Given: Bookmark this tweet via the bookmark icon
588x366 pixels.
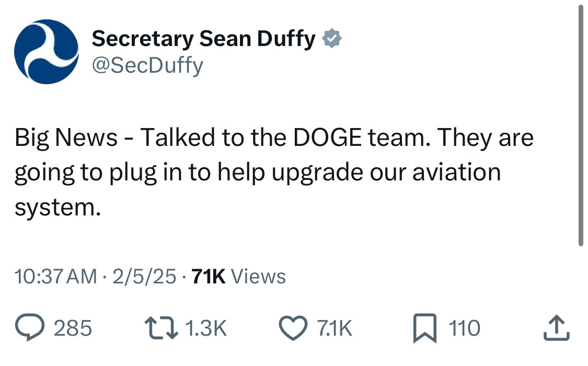Looking at the screenshot, I should [423, 328].
